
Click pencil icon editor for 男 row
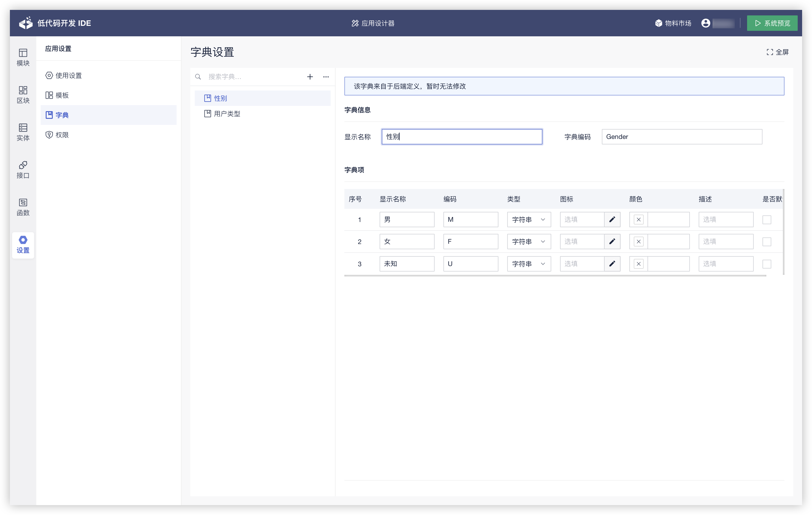pyautogui.click(x=612, y=220)
